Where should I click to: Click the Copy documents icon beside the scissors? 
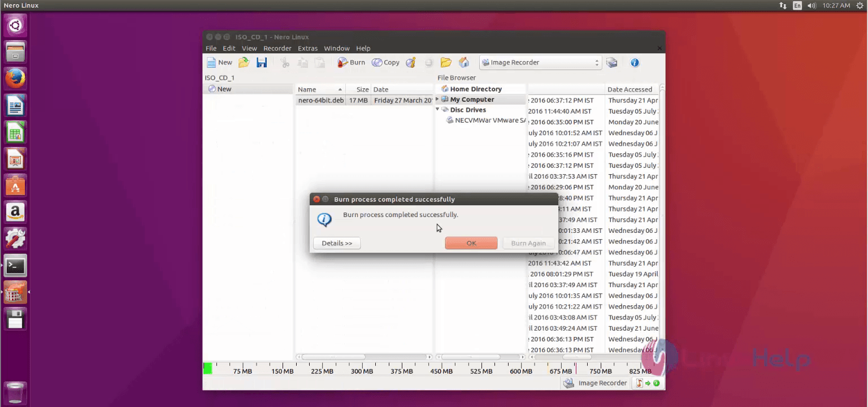coord(303,63)
